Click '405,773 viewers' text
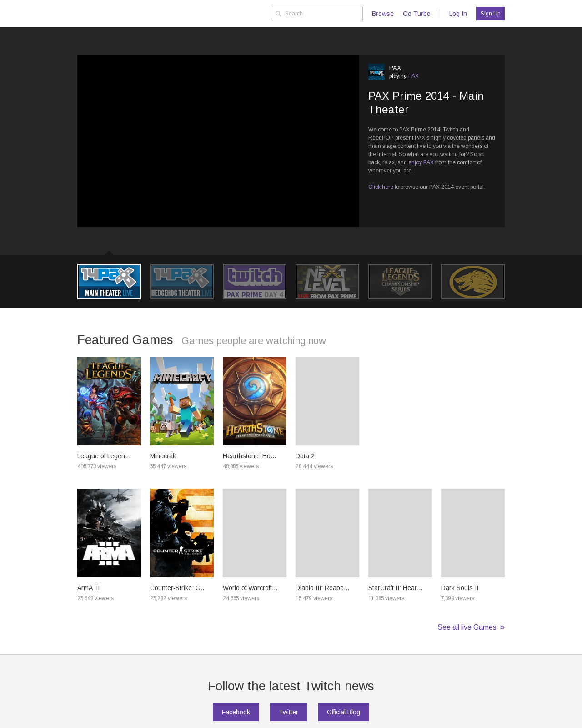The height and width of the screenshot is (728, 582). 97,466
